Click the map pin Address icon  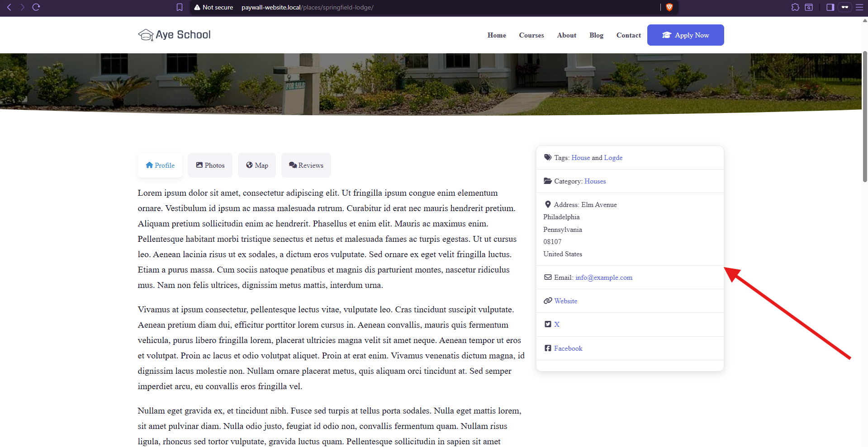(x=548, y=204)
